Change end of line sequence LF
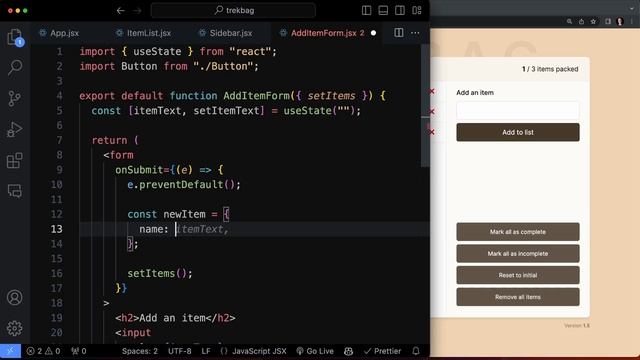Viewport: 640px width, 360px height. point(206,351)
